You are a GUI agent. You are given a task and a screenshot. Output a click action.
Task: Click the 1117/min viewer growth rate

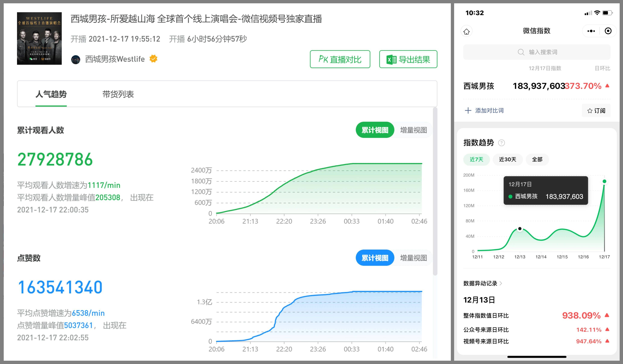tap(104, 185)
